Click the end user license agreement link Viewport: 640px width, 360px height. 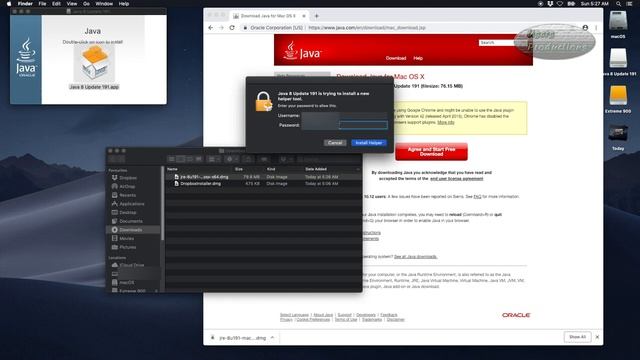coord(456,179)
